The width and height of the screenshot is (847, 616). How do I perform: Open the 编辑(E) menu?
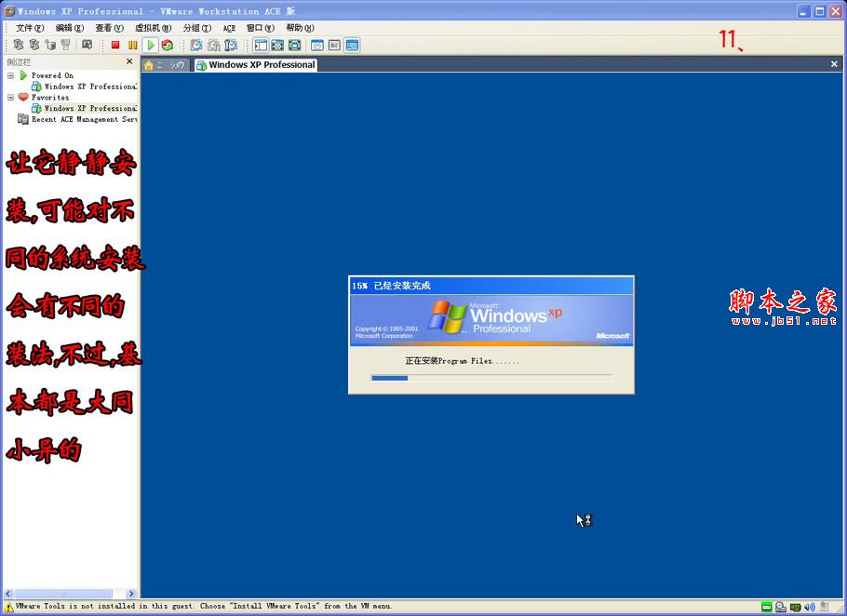tap(70, 28)
